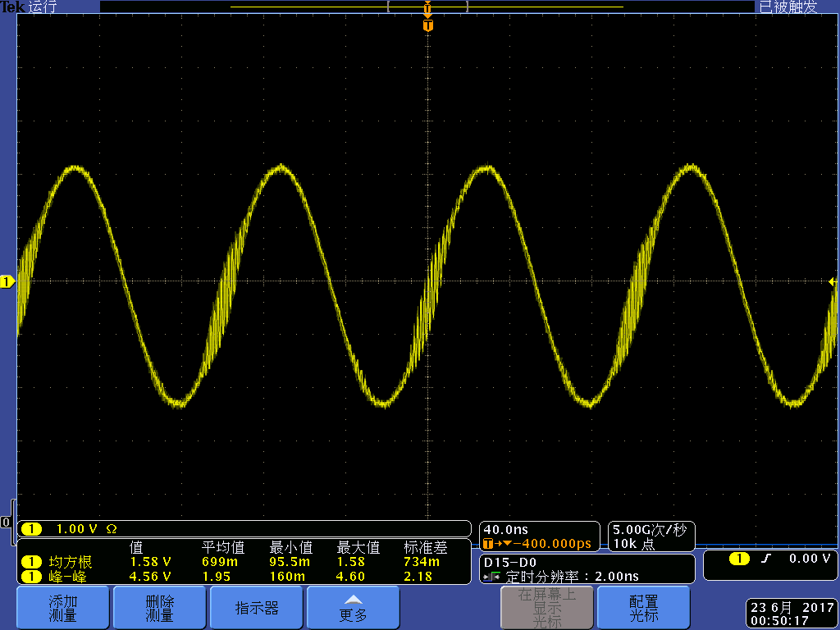
Task: Click the RMS mean value 699m
Action: point(220,562)
